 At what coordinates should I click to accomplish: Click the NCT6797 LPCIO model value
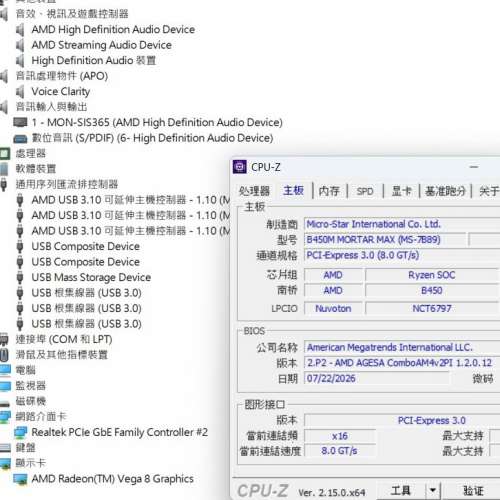coord(432,309)
